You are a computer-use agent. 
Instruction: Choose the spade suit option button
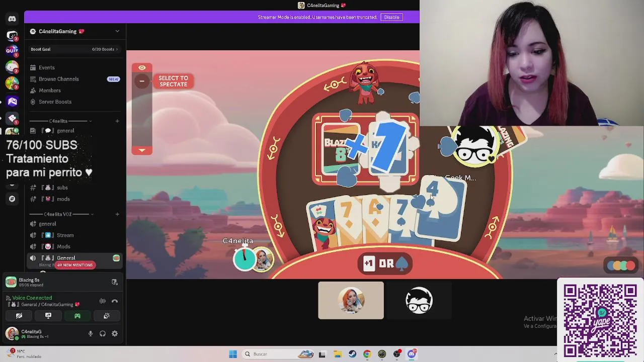[x=403, y=263]
